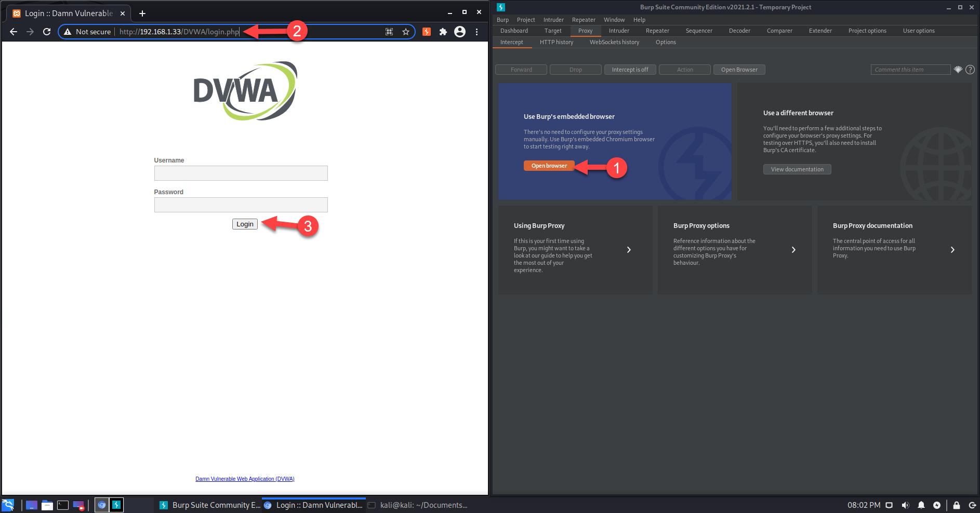Reload the DVWA login page
The image size is (980, 513).
click(47, 32)
